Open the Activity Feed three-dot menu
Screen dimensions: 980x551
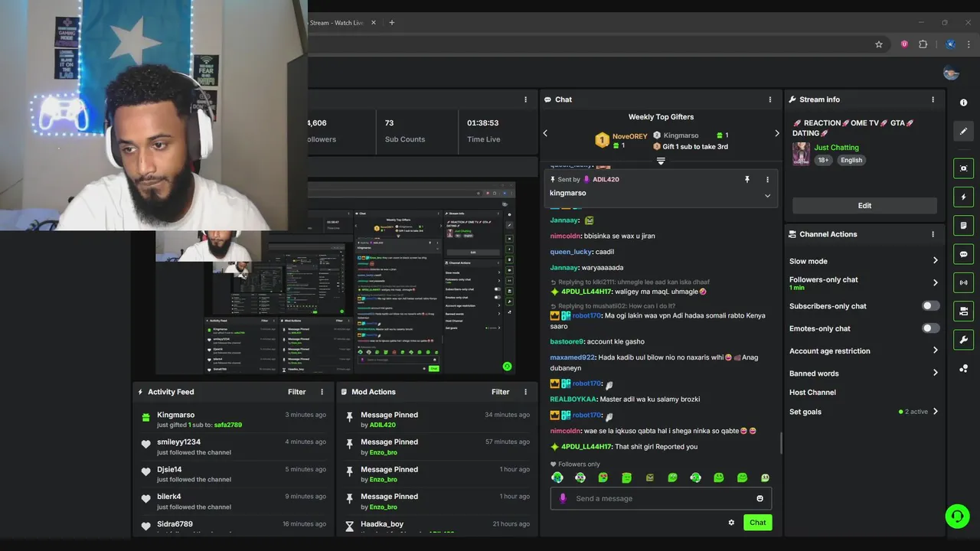point(322,392)
